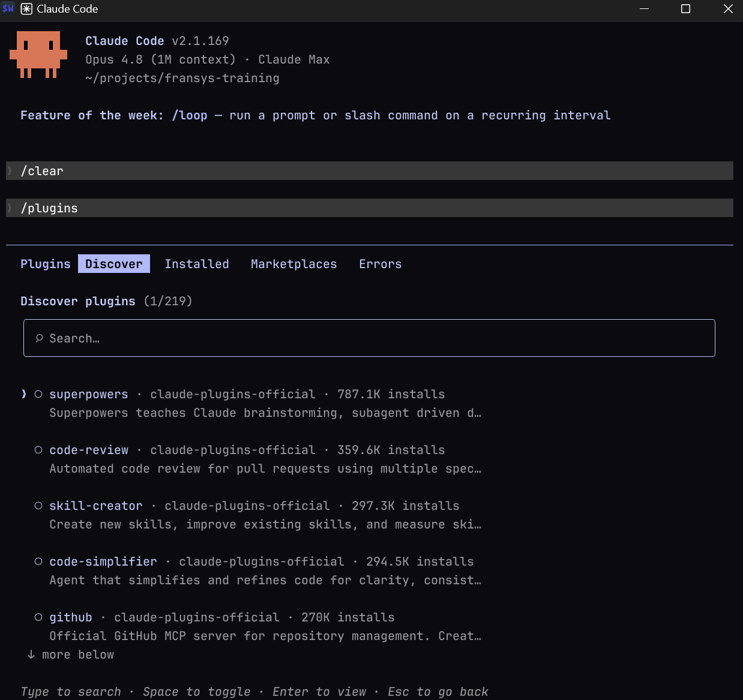Minimize the Claude Code window
Screen dimensions: 743x700
(x=645, y=9)
